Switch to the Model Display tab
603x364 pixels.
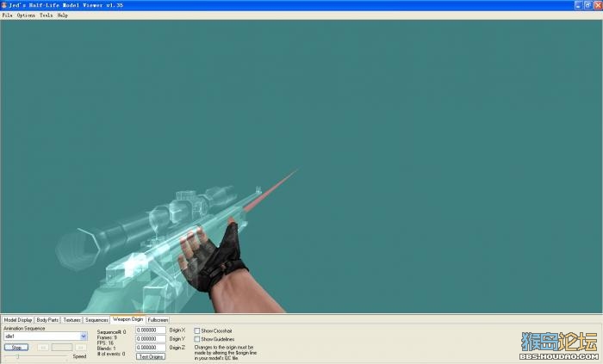pos(18,320)
